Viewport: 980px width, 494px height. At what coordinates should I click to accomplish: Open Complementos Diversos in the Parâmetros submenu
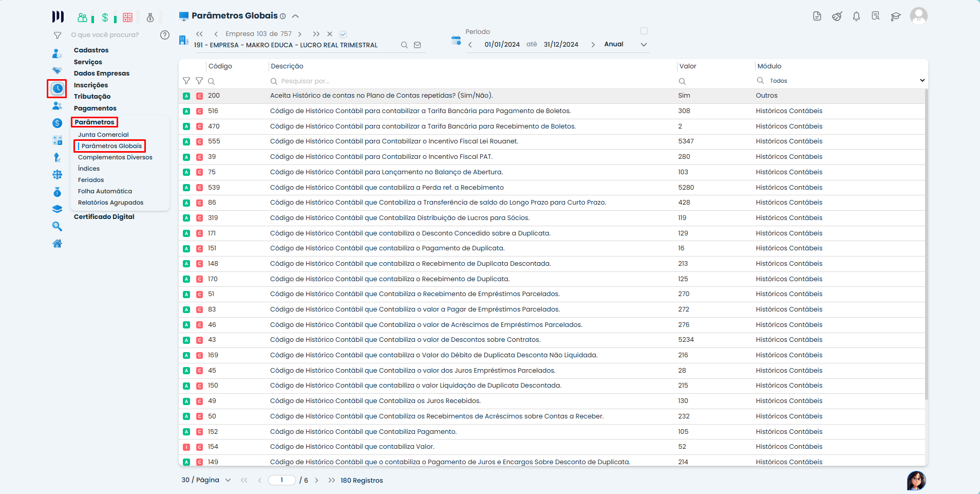(x=115, y=157)
